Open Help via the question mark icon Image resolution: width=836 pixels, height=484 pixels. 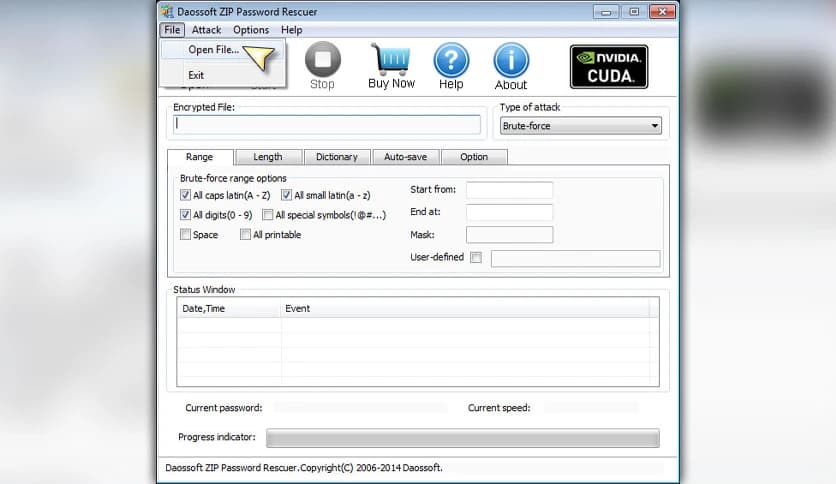(x=451, y=60)
